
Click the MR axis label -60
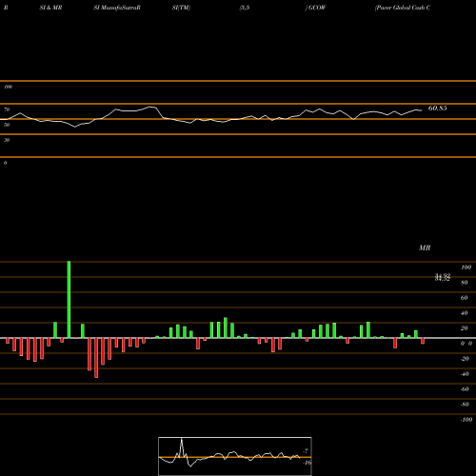point(465,389)
